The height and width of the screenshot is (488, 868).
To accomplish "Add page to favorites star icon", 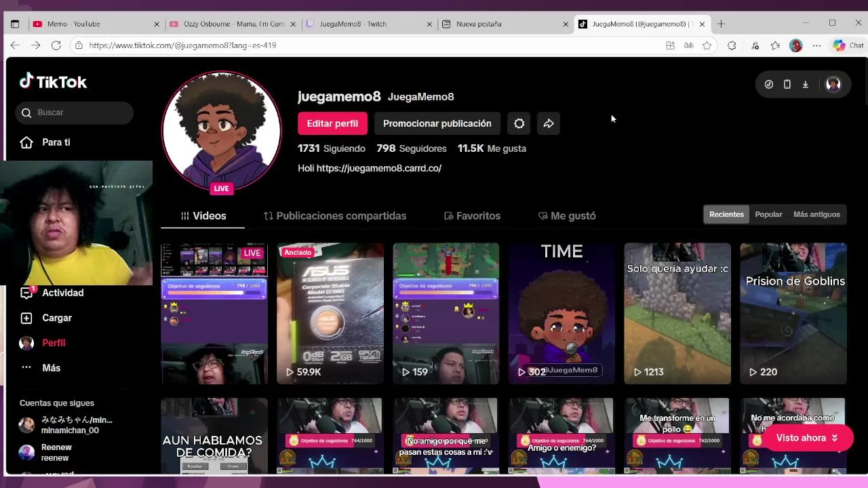I will pyautogui.click(x=707, y=45).
